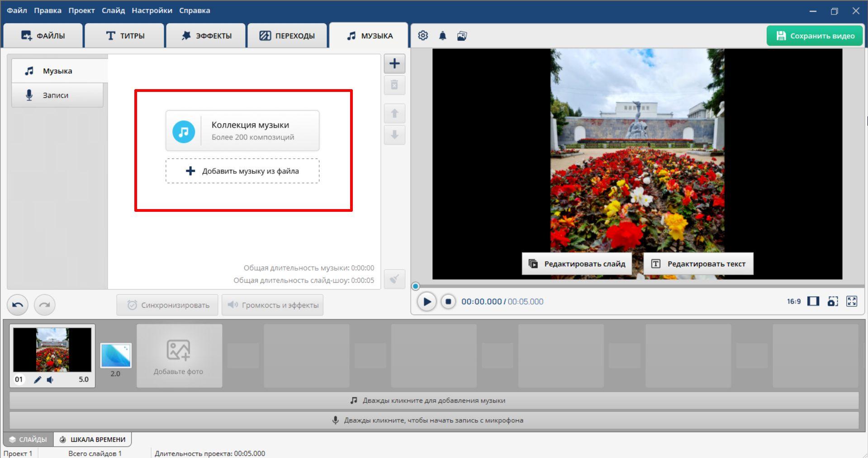The width and height of the screenshot is (868, 458).
Task: Switch to the ЭФФЕКТЫ tab
Action: [206, 36]
